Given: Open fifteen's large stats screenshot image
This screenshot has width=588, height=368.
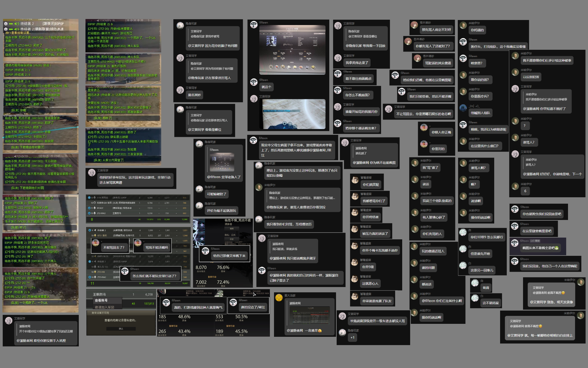Looking at the screenshot, I should (292, 49).
